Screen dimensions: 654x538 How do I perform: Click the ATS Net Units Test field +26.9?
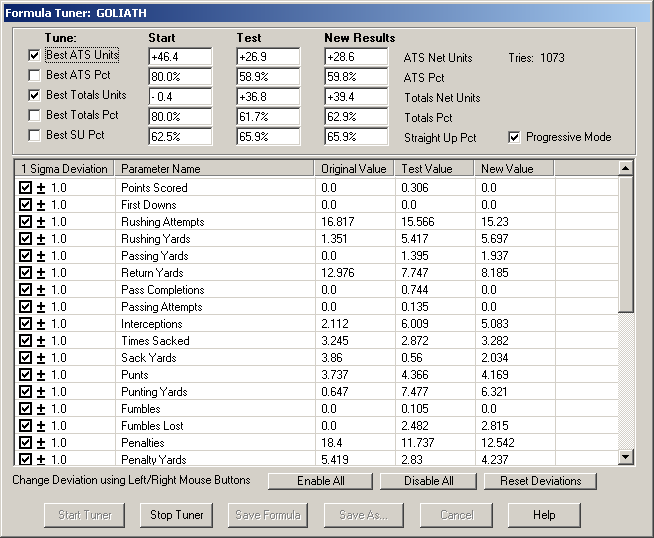[268, 57]
